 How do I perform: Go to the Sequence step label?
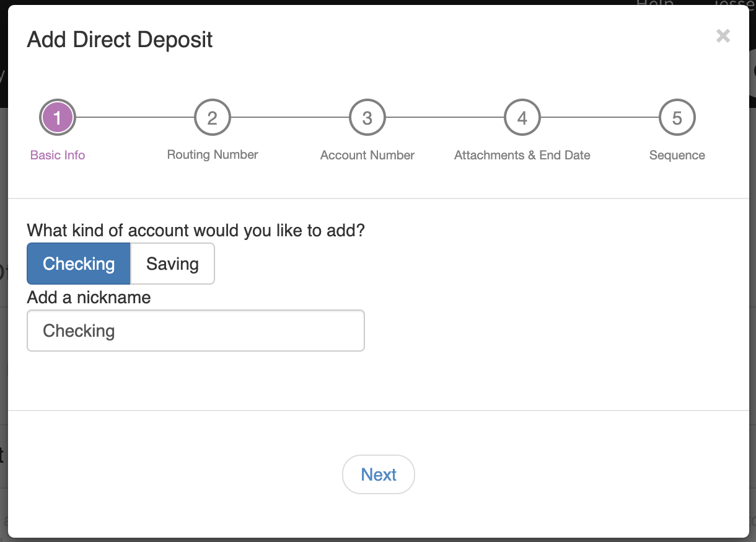point(677,155)
